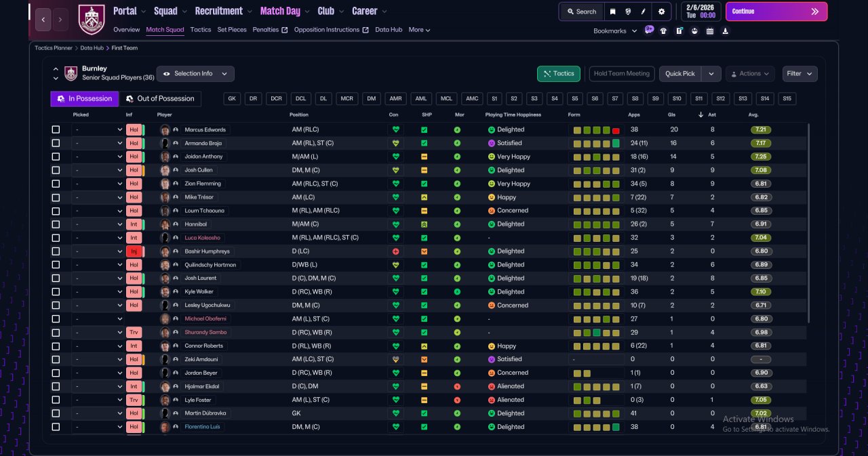Click the bookmark icon beside Search
The width and height of the screenshot is (868, 456).
(x=612, y=12)
